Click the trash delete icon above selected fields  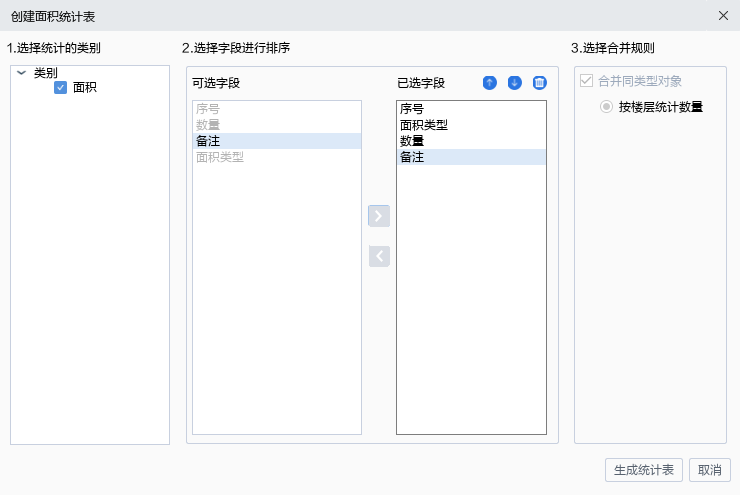[x=539, y=83]
